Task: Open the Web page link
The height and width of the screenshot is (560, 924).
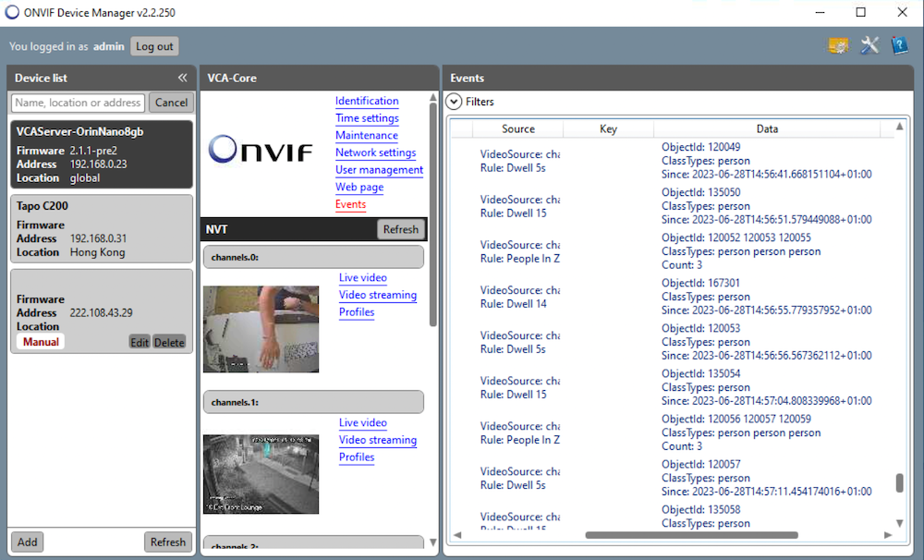Action: [x=359, y=187]
